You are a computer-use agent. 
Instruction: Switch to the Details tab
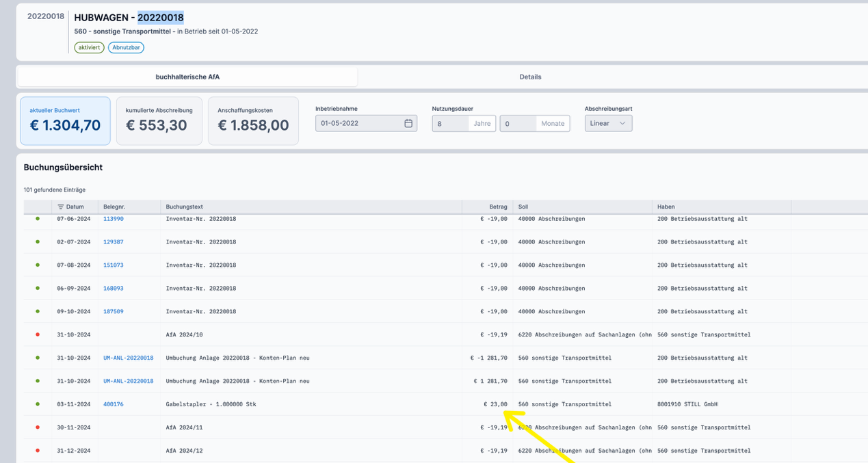529,77
